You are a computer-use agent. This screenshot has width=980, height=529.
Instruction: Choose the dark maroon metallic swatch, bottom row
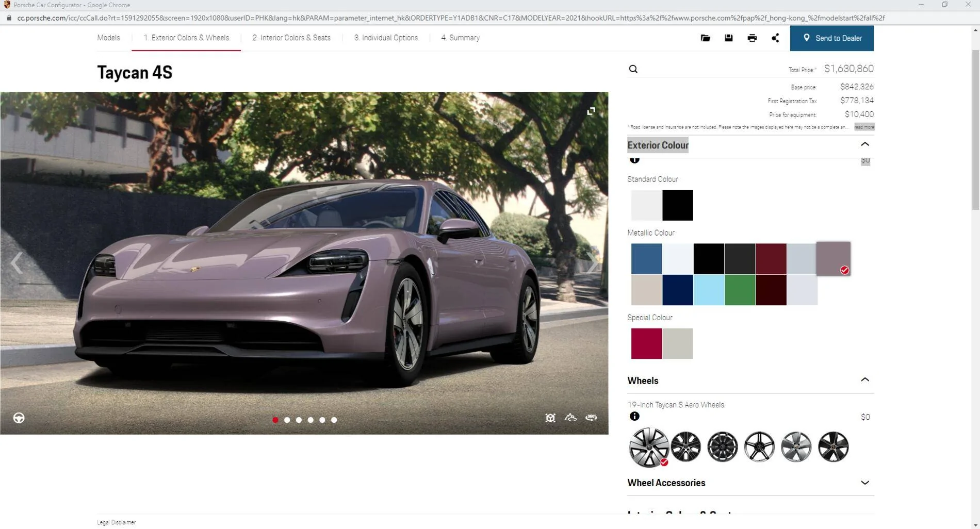[x=771, y=290]
